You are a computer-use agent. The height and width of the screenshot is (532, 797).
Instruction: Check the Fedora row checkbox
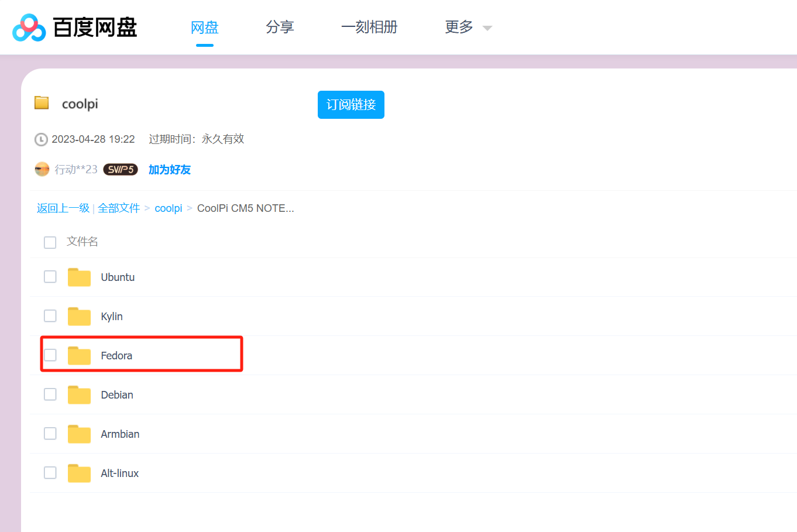[50, 355]
